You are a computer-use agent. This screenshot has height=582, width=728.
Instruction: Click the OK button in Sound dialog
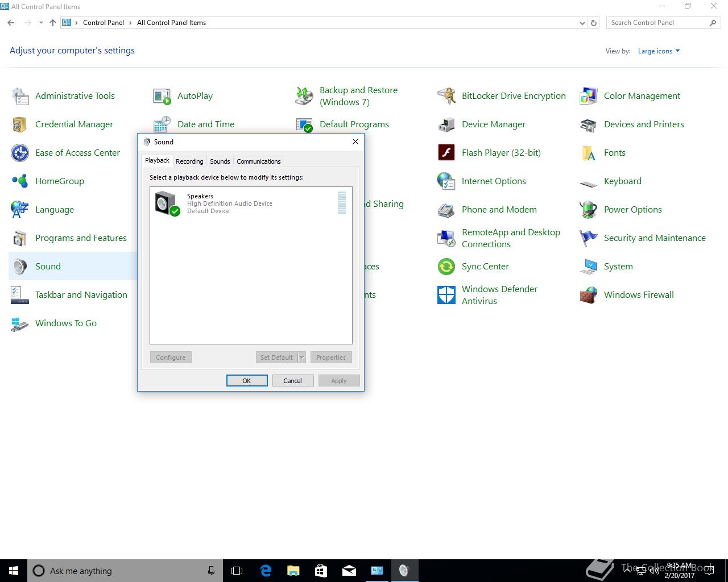[247, 381]
